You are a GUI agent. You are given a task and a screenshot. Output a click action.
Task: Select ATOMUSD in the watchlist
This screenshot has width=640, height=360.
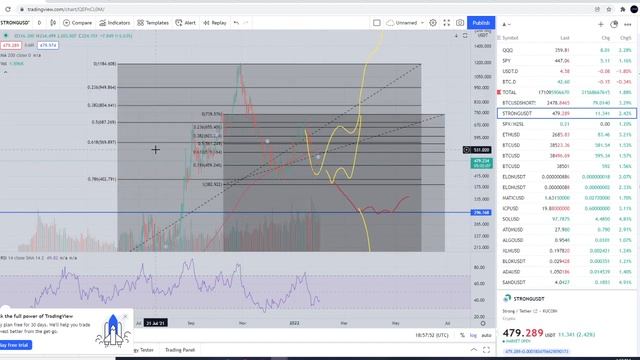coord(567,230)
